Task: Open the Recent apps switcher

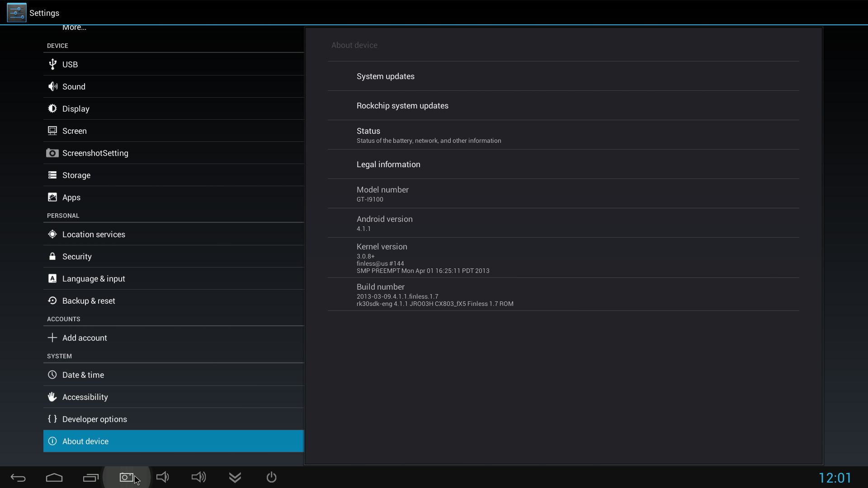Action: pyautogui.click(x=90, y=478)
